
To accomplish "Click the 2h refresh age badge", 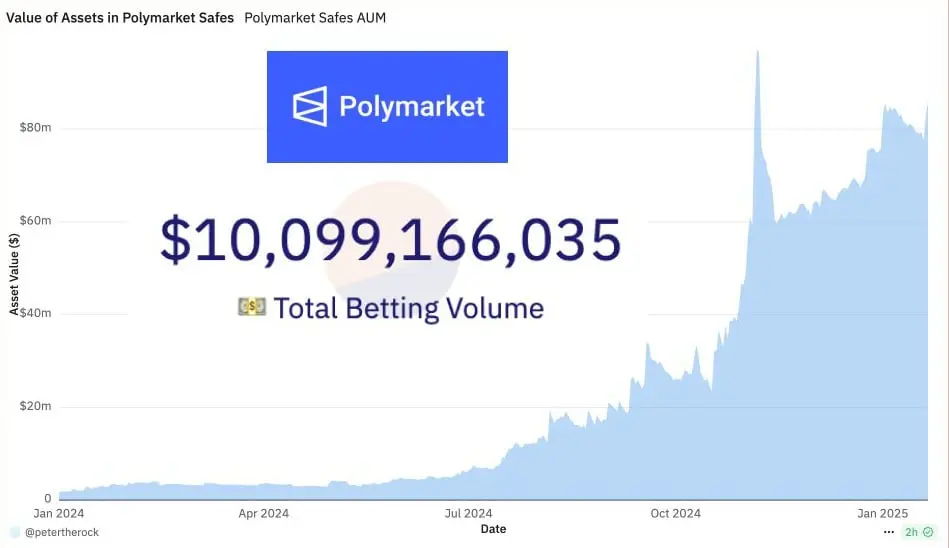I will [x=911, y=532].
